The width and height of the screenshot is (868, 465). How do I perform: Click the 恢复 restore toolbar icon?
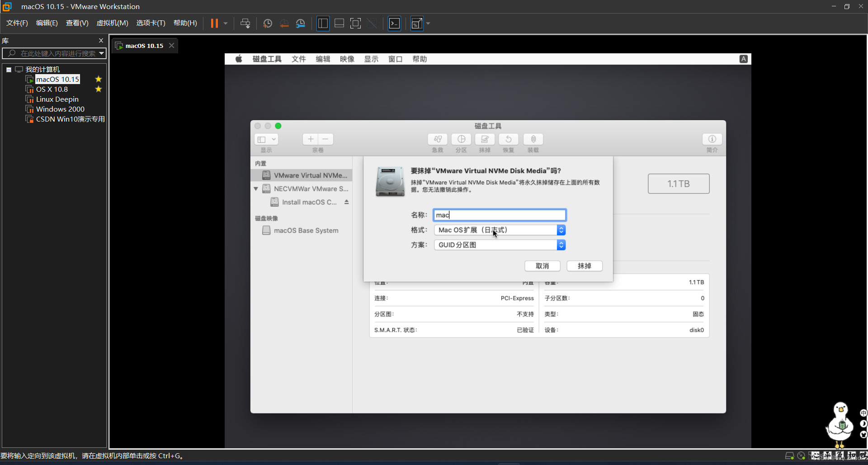coord(509,139)
